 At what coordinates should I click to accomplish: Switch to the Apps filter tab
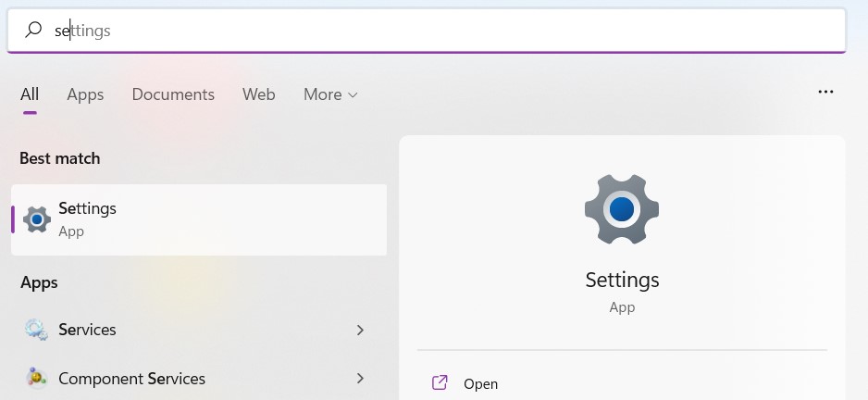click(85, 94)
